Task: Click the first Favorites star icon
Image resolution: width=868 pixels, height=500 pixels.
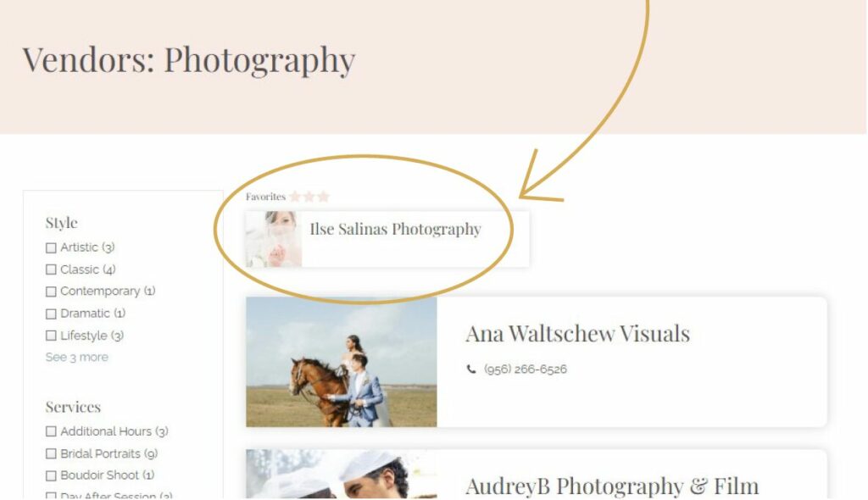Action: pyautogui.click(x=295, y=197)
